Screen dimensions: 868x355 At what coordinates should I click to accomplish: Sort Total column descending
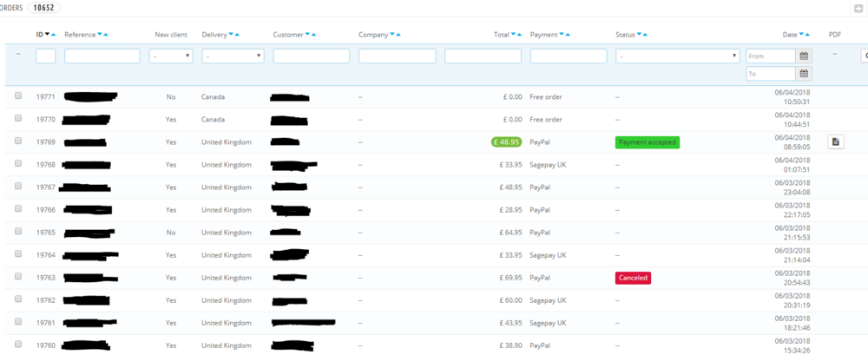513,35
